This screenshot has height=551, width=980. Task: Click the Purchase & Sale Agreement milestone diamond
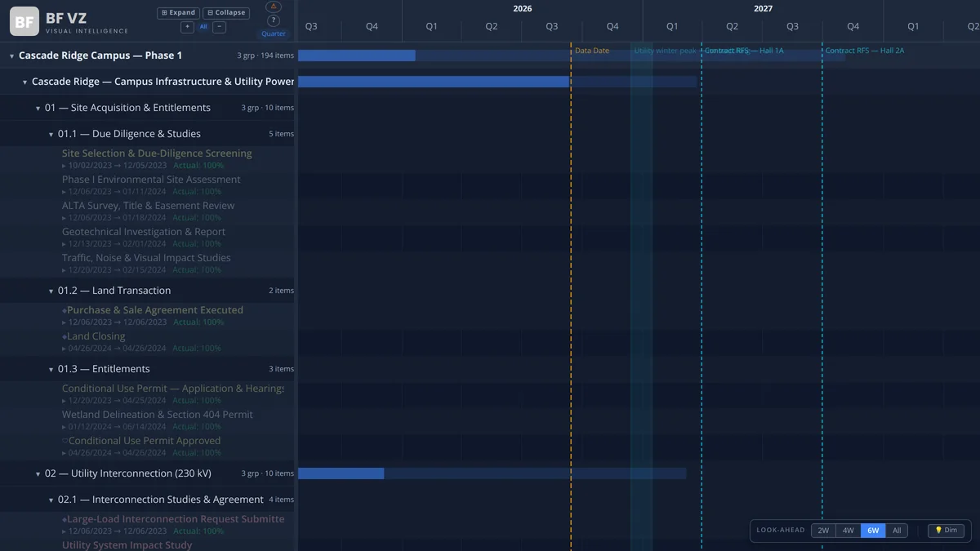pyautogui.click(x=65, y=310)
